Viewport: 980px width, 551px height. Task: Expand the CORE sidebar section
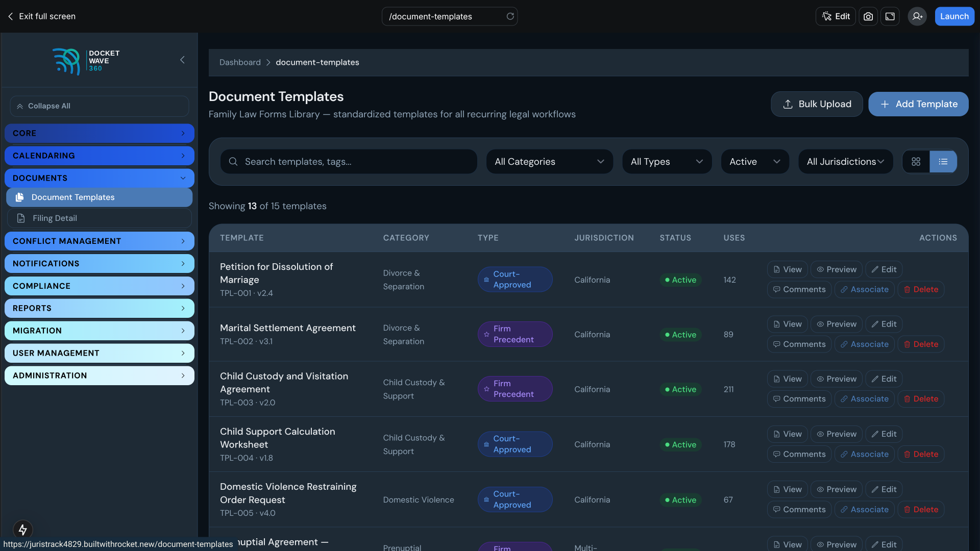[100, 133]
